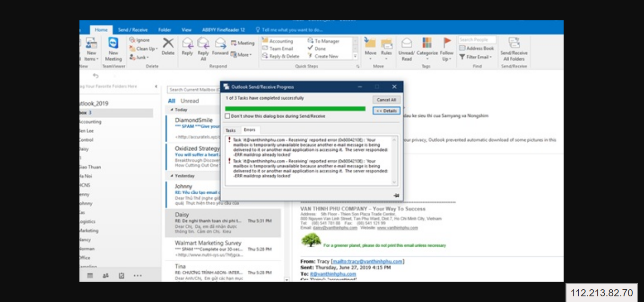Enable 'Don't show this dialog box during Send/Receive'

point(227,116)
